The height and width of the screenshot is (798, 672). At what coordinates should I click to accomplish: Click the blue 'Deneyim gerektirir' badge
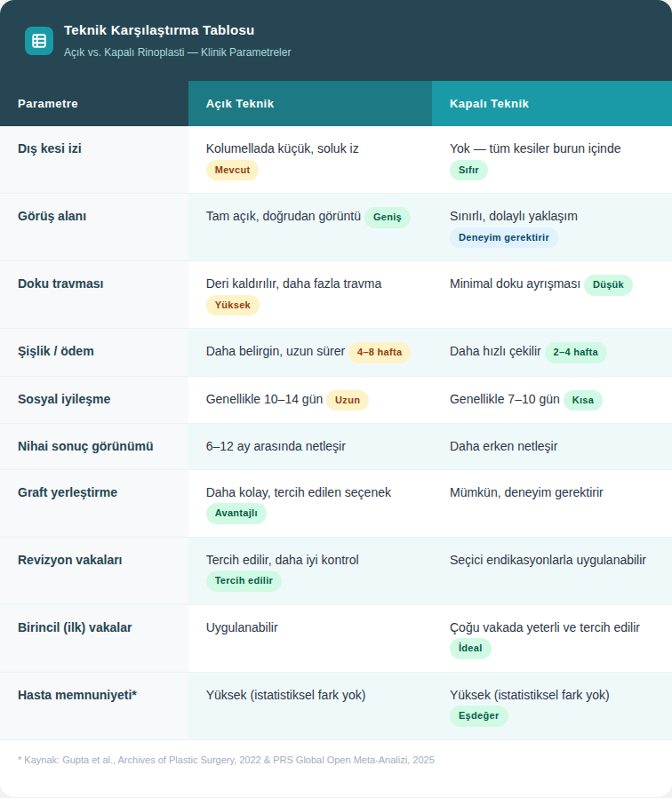pyautogui.click(x=503, y=238)
